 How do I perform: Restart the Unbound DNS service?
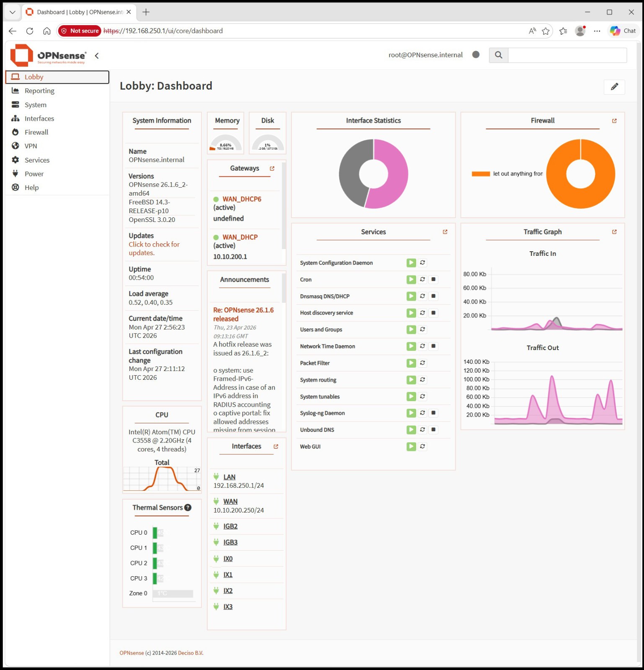click(422, 430)
